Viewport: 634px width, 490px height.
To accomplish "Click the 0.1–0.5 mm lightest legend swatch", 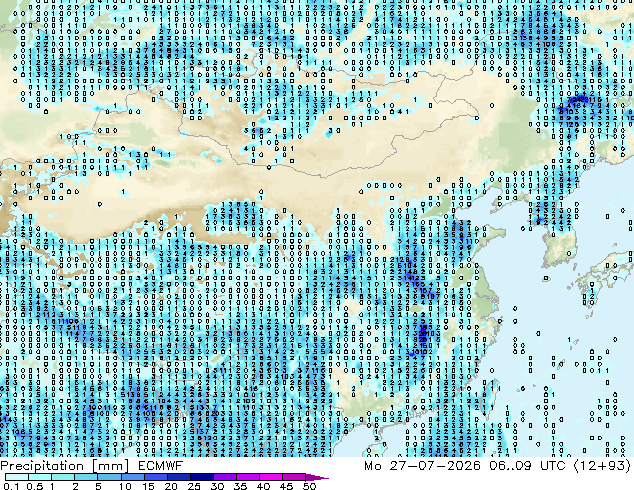I will [x=17, y=477].
